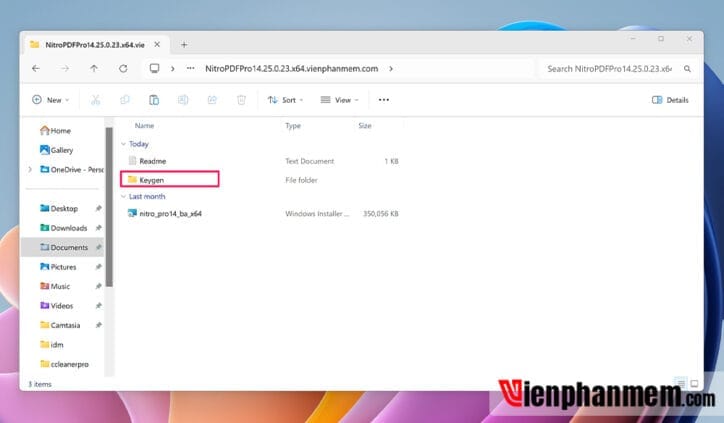Open the idm folder in sidebar
Viewport: 724px width, 423px height.
(x=52, y=344)
